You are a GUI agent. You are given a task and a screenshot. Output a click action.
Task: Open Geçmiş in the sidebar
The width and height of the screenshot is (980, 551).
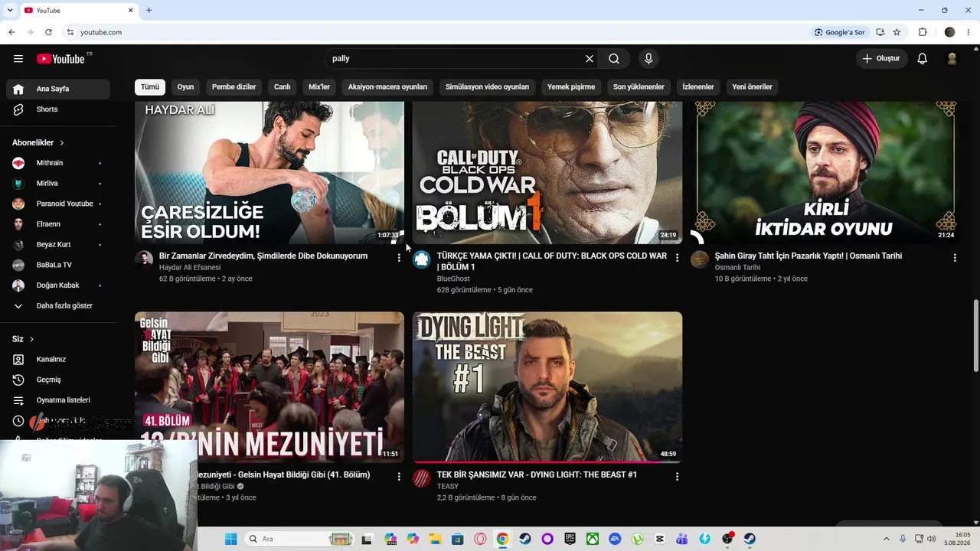[58, 380]
